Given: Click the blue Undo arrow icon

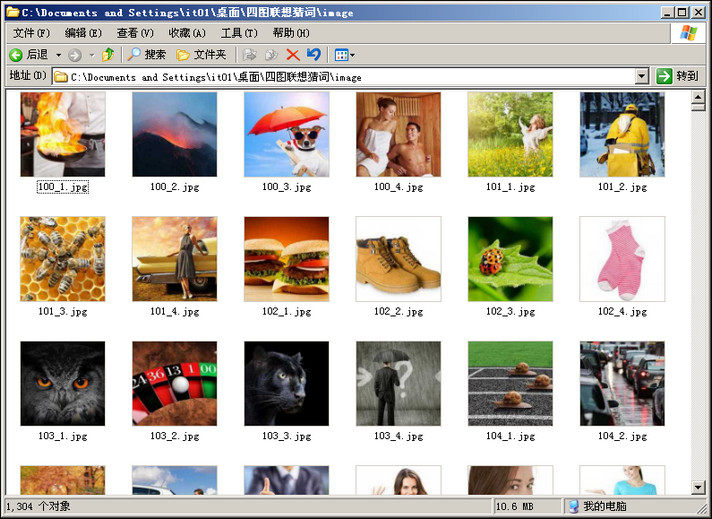Looking at the screenshot, I should coord(314,55).
